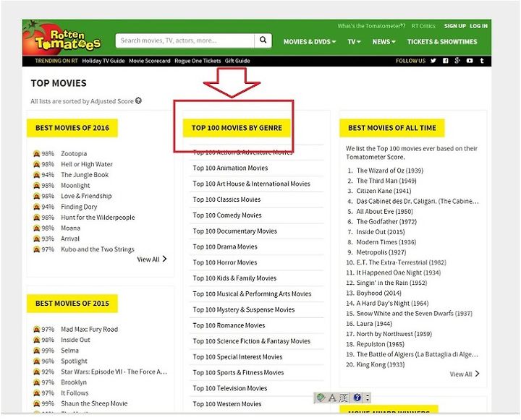The height and width of the screenshot is (420, 521).
Task: Open The Jungle Book movie
Action: click(85, 175)
